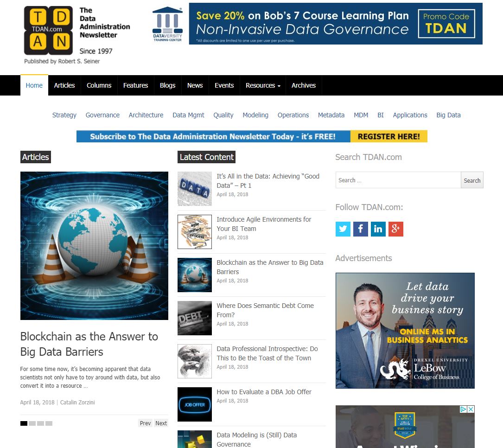This screenshot has width=503, height=448.
Task: Open the Features menu item
Action: (135, 85)
